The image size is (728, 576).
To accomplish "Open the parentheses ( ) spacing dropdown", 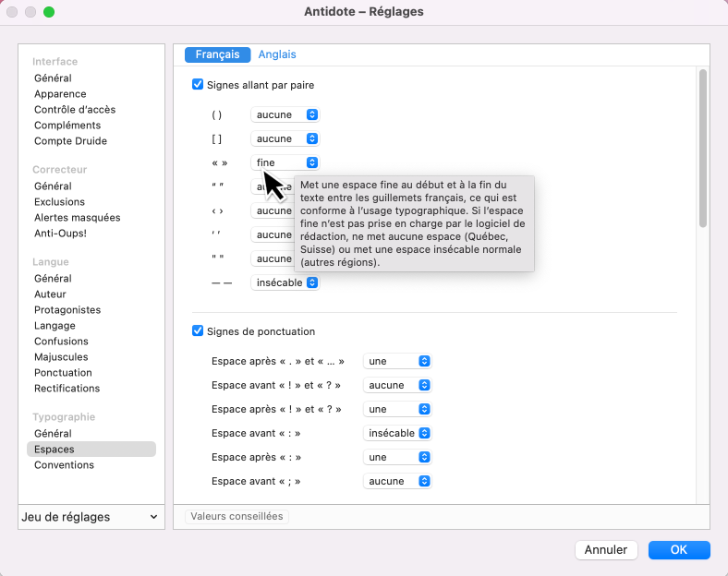I will point(285,114).
